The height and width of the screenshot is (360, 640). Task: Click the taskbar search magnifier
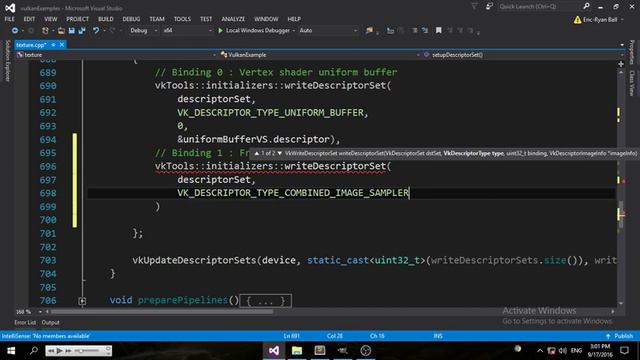[x=34, y=351]
